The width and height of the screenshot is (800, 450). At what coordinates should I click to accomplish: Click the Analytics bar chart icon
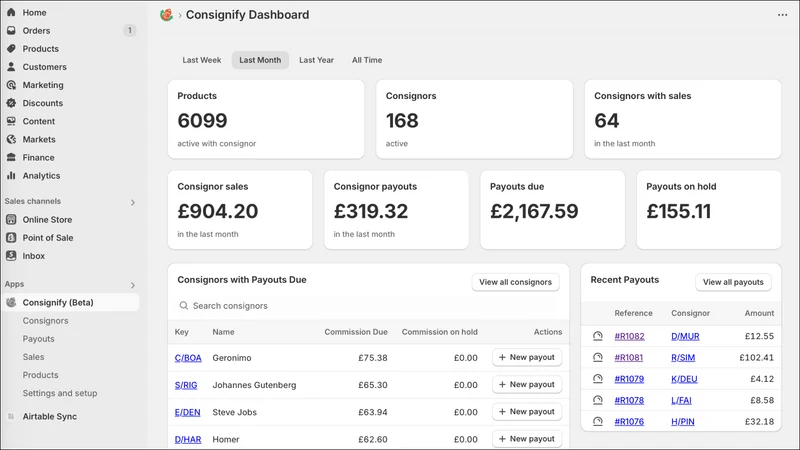click(11, 176)
